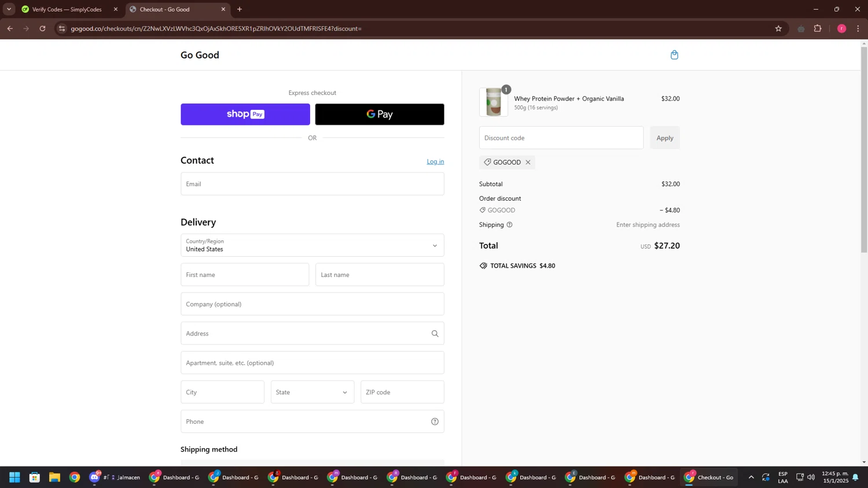Click the address search magnifier icon
This screenshot has width=868, height=488.
point(435,334)
